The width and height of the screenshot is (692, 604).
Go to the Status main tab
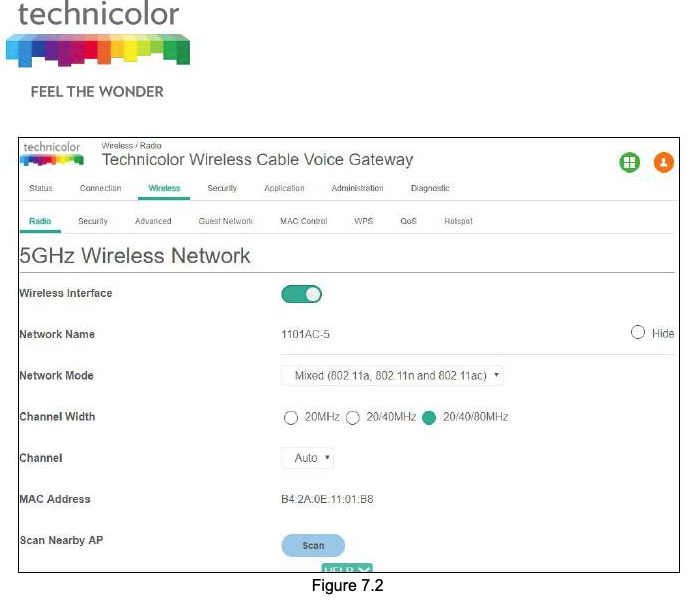point(41,188)
